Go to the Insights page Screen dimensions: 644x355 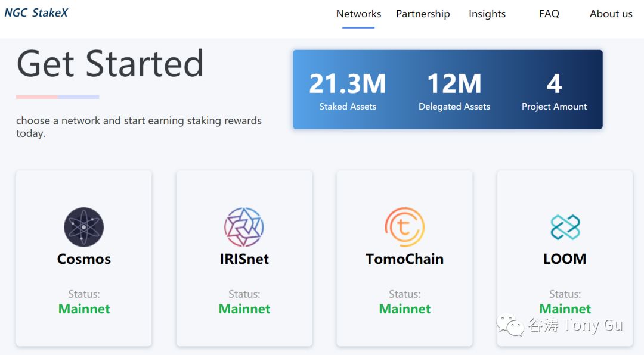tap(487, 14)
